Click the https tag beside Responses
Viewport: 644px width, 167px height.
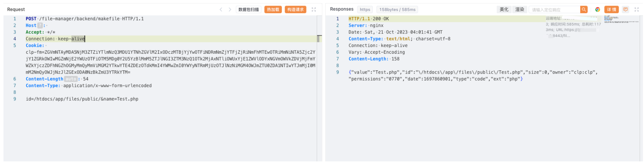point(365,9)
